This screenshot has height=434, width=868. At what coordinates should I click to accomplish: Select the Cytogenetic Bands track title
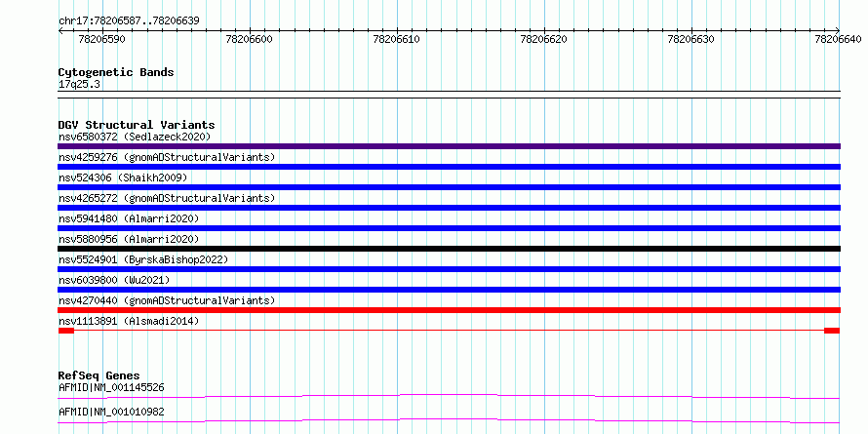pos(116,72)
